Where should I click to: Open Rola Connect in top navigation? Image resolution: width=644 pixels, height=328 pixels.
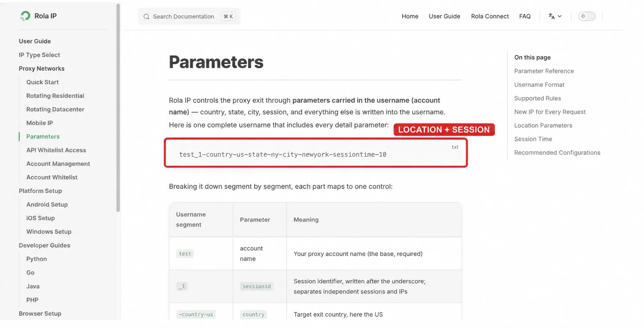[x=490, y=16]
